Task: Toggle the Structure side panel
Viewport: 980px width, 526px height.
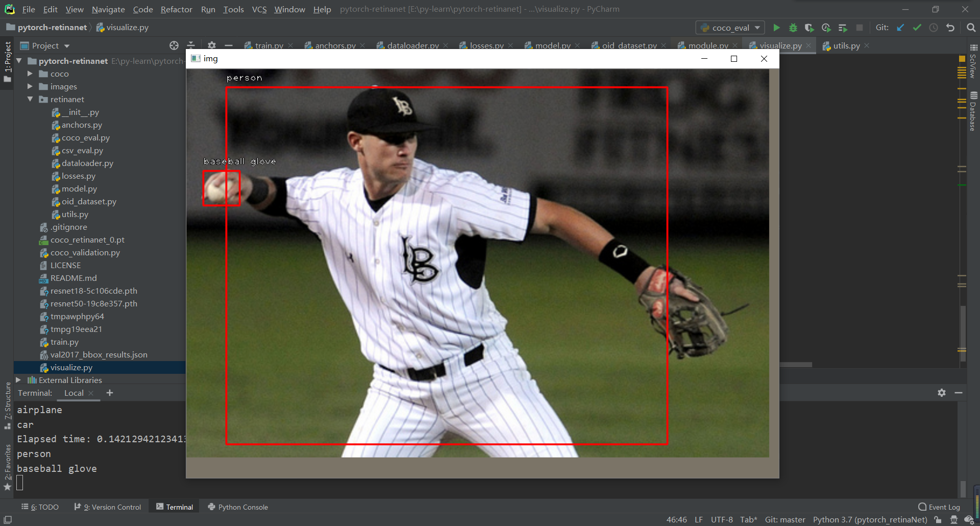Action: [x=8, y=405]
